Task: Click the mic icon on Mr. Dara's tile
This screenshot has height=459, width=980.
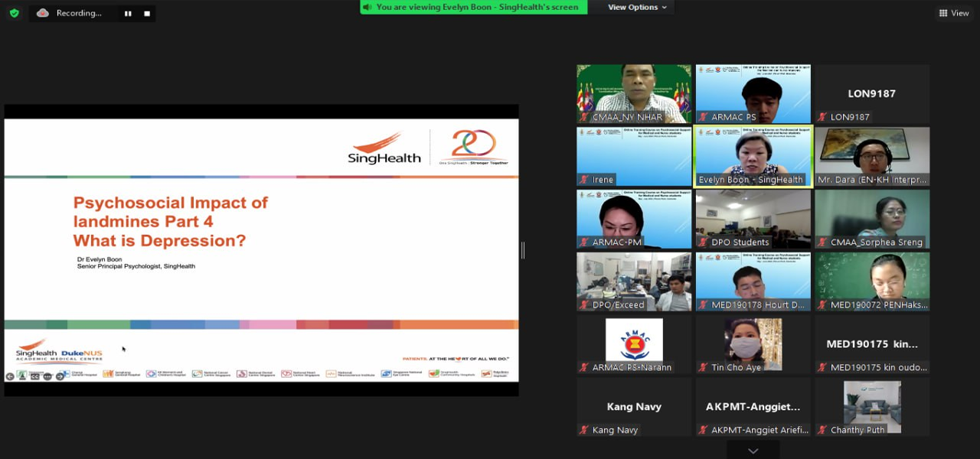Action: click(x=820, y=179)
